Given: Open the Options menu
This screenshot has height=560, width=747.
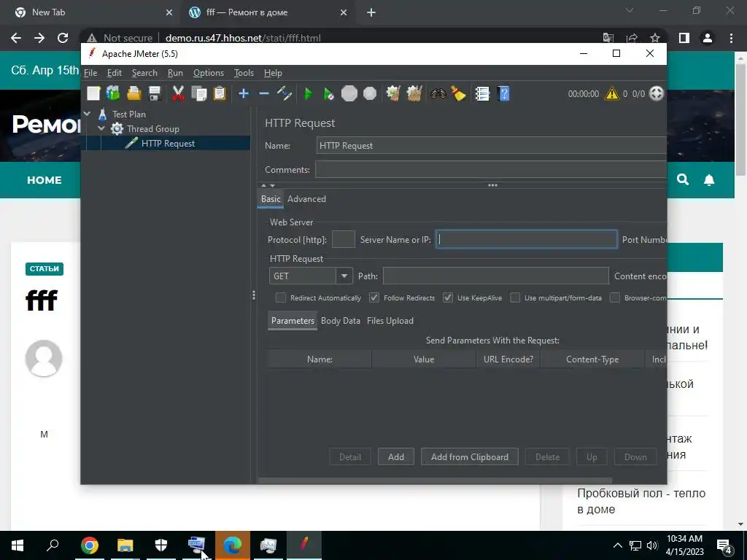Looking at the screenshot, I should [208, 73].
